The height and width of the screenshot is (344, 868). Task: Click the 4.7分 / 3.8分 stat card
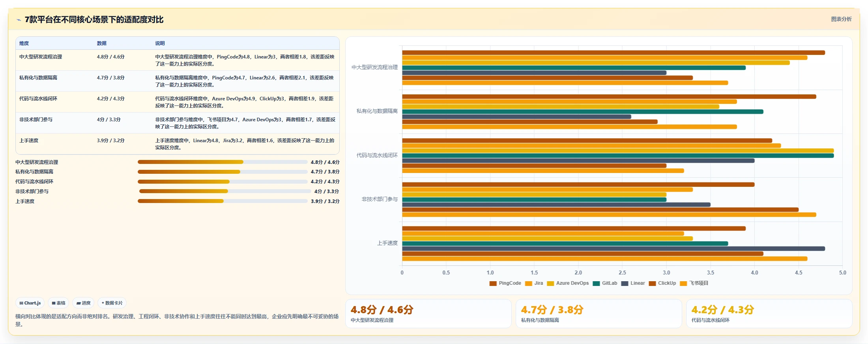tap(599, 314)
